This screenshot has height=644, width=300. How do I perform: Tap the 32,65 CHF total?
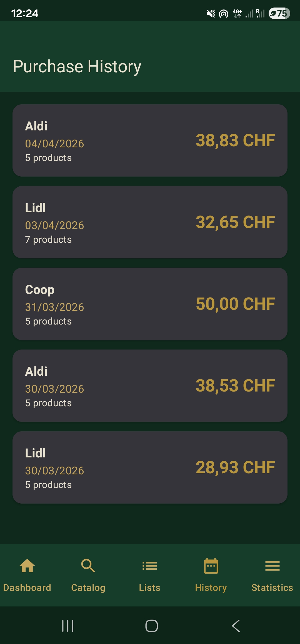235,222
